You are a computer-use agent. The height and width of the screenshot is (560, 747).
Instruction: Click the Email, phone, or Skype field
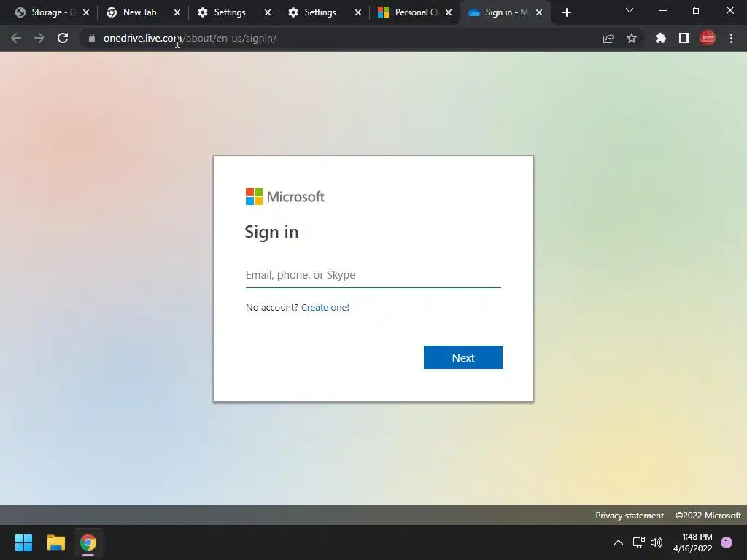[373, 275]
